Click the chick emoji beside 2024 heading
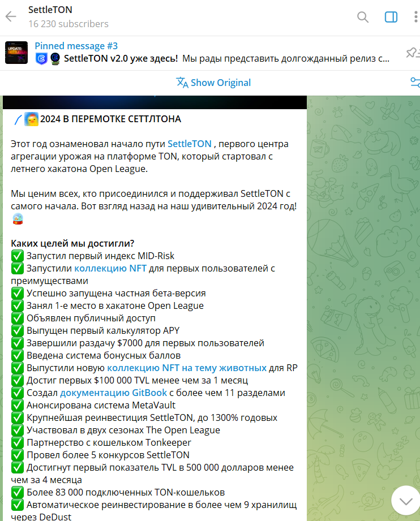The height and width of the screenshot is (521, 420). pyautogui.click(x=31, y=119)
